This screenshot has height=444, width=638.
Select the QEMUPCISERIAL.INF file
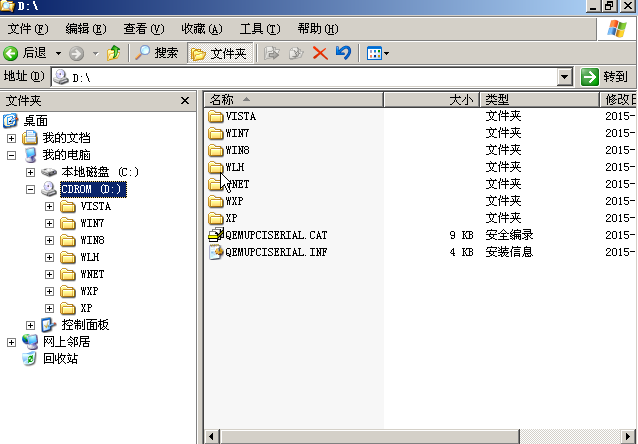tap(276, 252)
